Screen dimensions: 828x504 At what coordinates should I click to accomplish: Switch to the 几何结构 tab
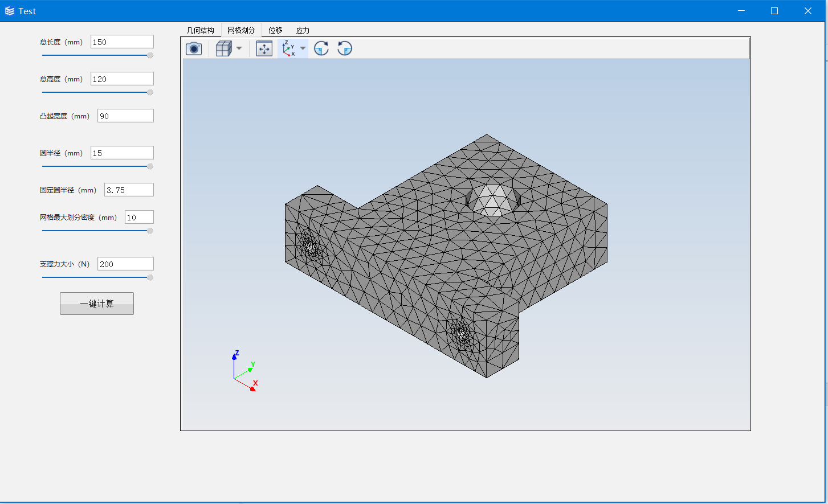click(201, 30)
